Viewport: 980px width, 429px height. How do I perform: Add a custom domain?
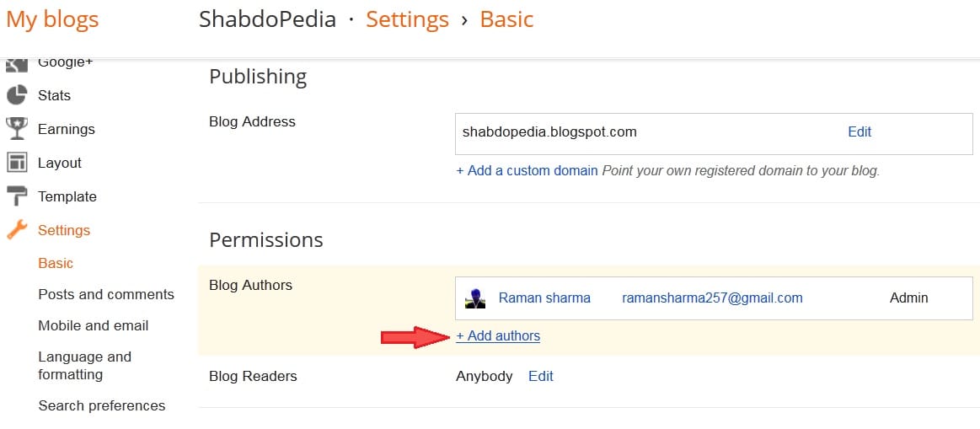(527, 171)
